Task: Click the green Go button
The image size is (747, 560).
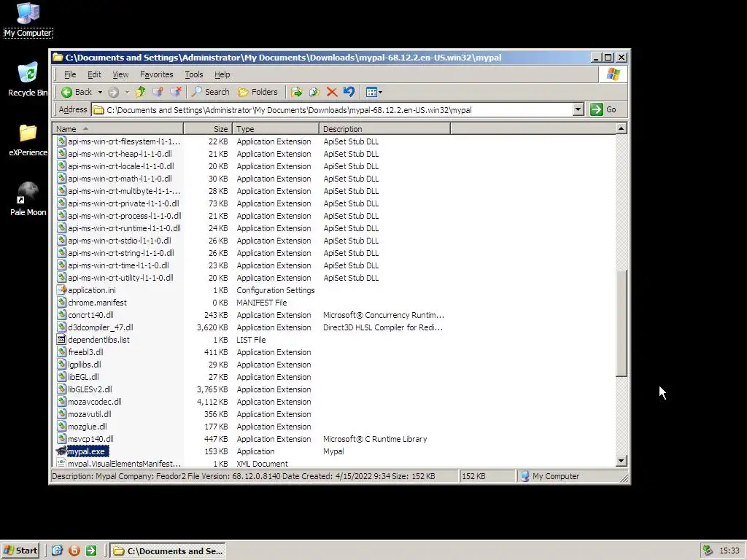Action: click(x=603, y=109)
